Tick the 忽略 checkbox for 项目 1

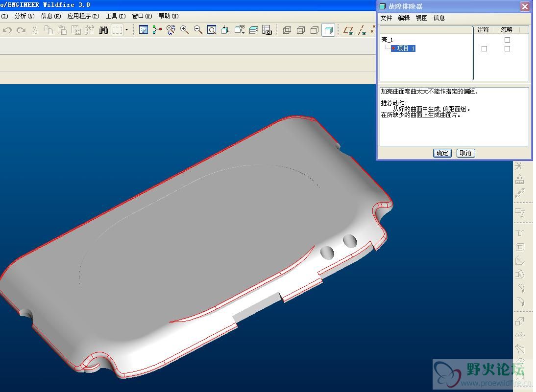[x=507, y=49]
